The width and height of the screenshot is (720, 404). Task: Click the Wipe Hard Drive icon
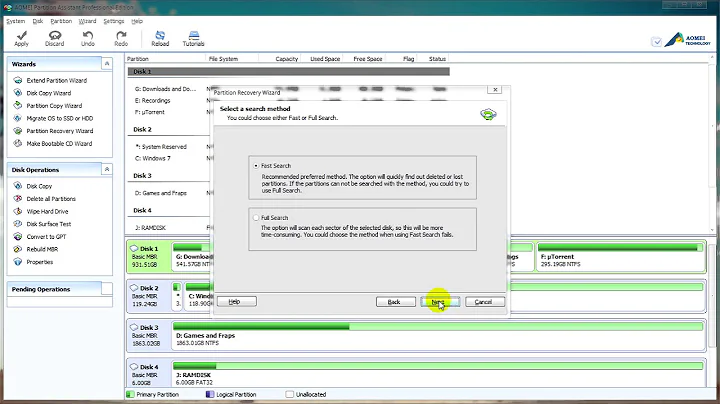[x=18, y=211]
